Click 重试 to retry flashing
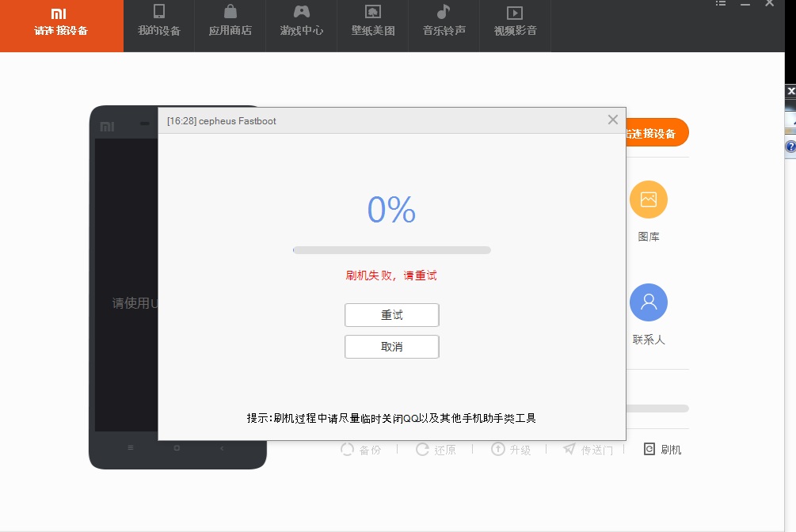Viewport: 796px width, 532px height. [391, 315]
